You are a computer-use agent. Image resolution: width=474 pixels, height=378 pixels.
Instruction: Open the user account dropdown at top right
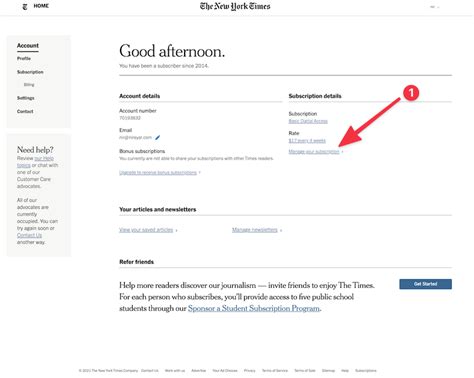coord(434,7)
